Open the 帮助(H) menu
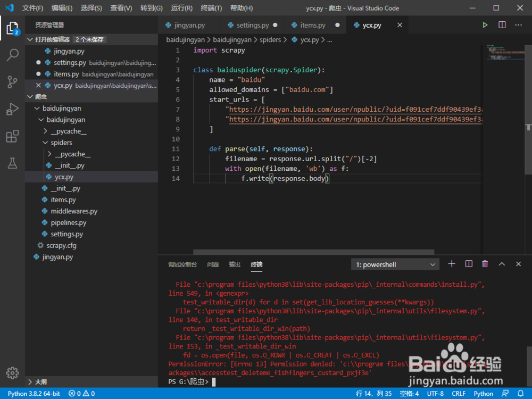532x399 pixels. pos(241,8)
